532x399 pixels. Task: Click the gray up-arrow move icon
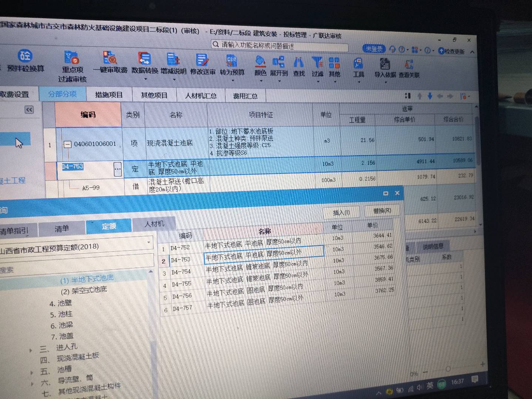(x=420, y=96)
